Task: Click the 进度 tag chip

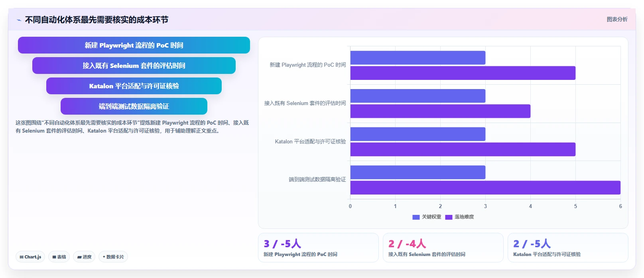Action: coord(84,257)
